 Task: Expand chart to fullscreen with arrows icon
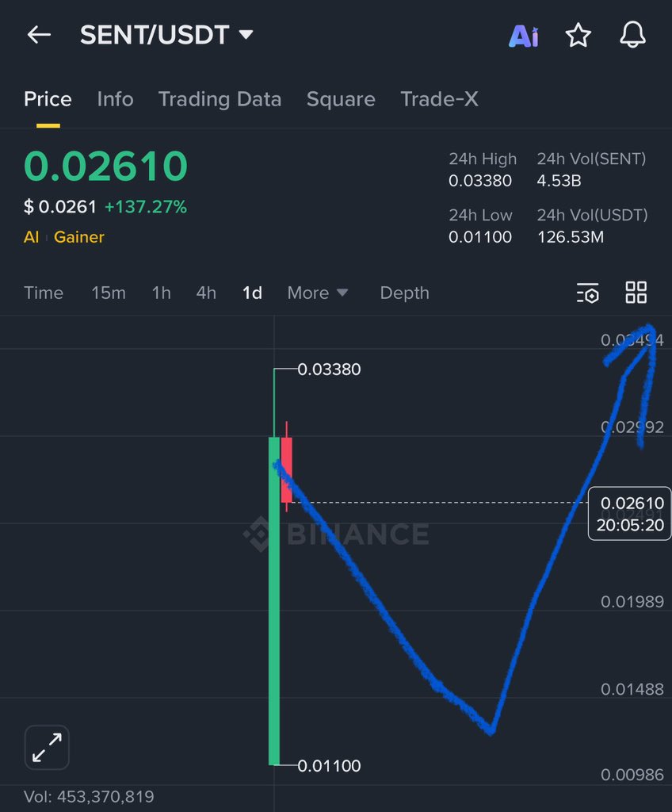pyautogui.click(x=47, y=747)
